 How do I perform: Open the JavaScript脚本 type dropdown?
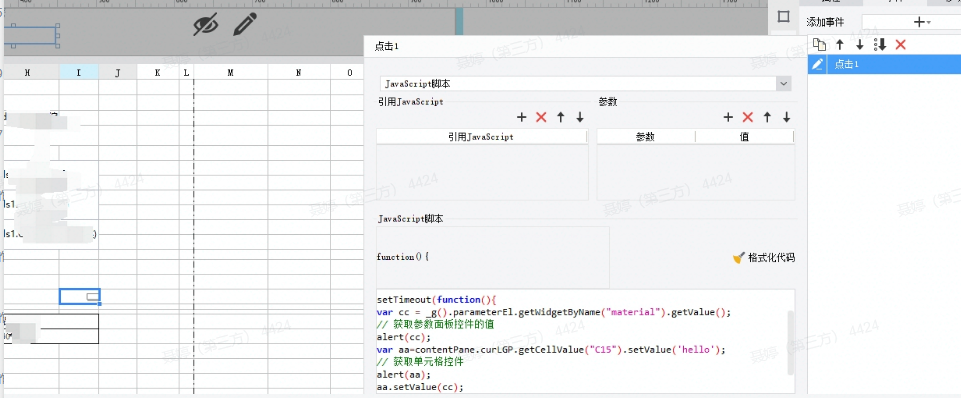click(783, 84)
